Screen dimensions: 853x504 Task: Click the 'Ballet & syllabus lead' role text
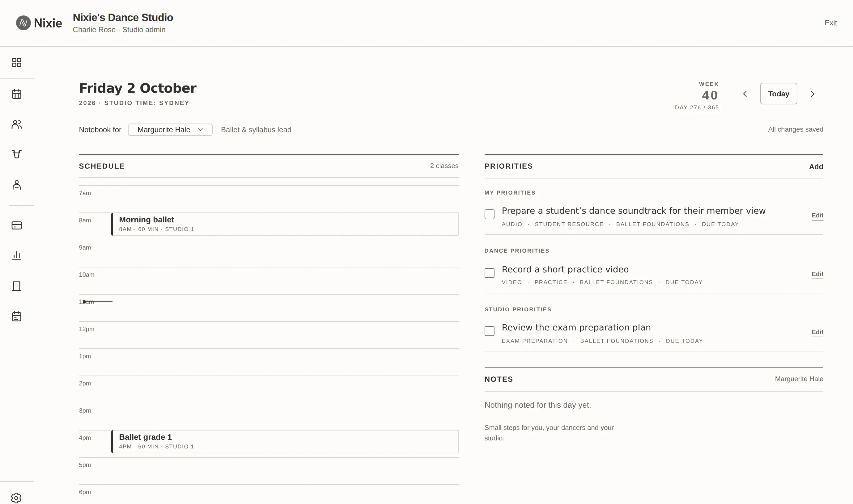tap(256, 130)
